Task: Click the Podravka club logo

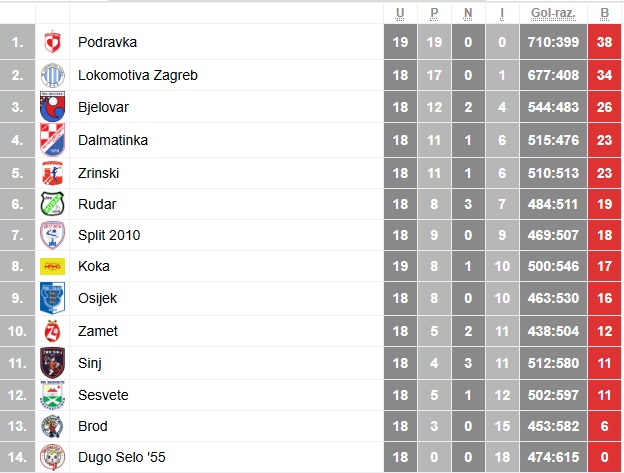Action: point(52,43)
